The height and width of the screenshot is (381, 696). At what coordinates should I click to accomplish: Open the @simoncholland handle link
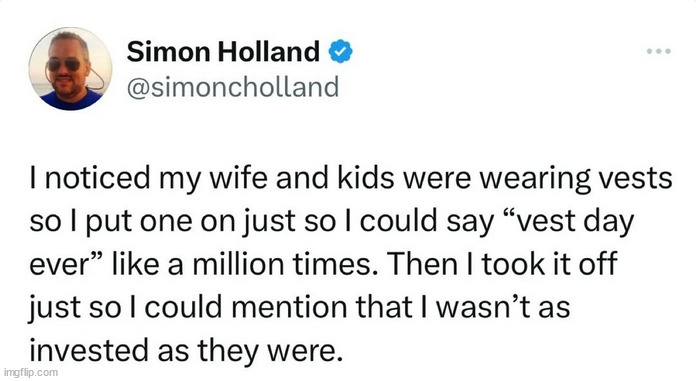pyautogui.click(x=233, y=87)
